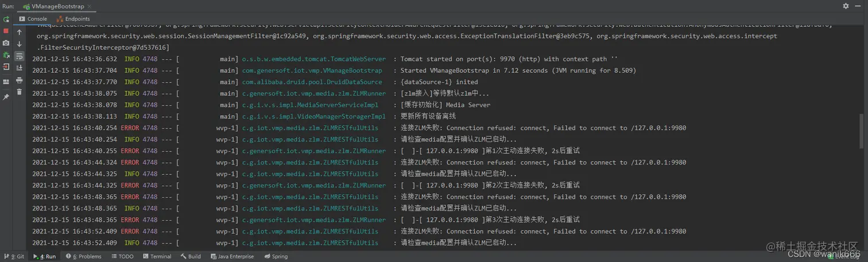Screen dimensions: 868x262
Task: Click the TomcatWebServer logger link
Action: pyautogui.click(x=314, y=59)
